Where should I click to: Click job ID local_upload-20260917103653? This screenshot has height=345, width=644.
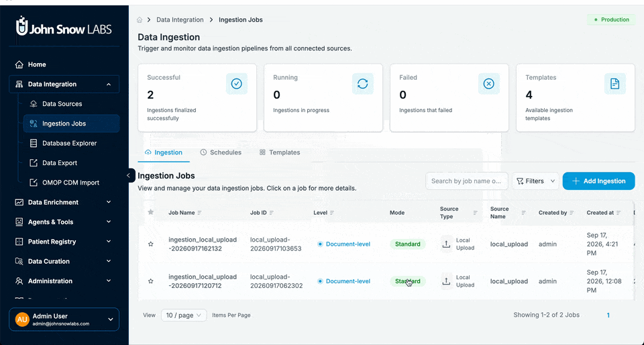point(276,244)
